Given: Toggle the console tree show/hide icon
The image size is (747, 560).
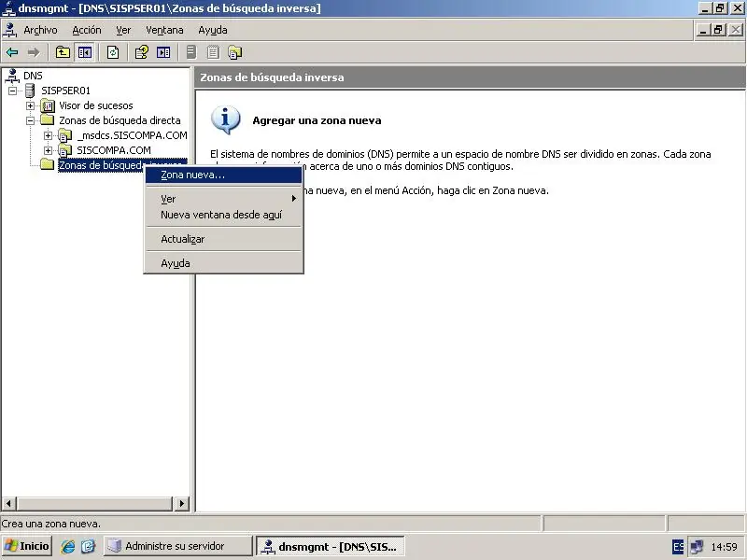Looking at the screenshot, I should pos(85,52).
